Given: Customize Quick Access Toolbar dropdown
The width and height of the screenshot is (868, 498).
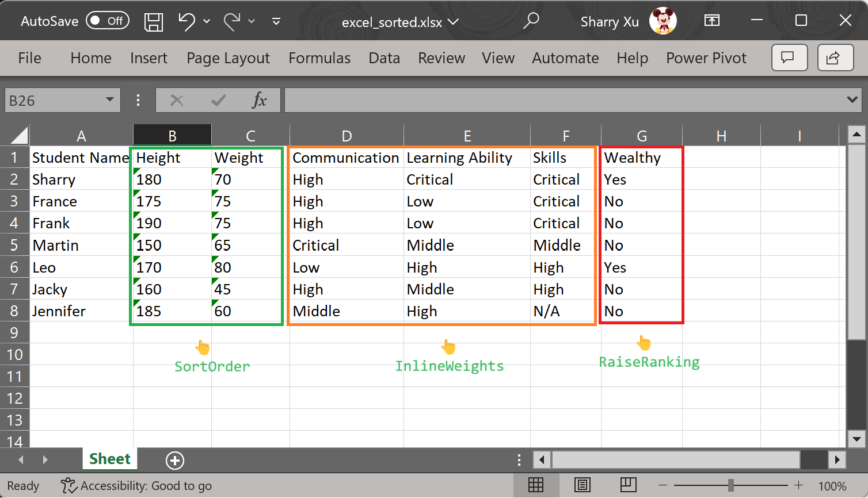Looking at the screenshot, I should [276, 21].
